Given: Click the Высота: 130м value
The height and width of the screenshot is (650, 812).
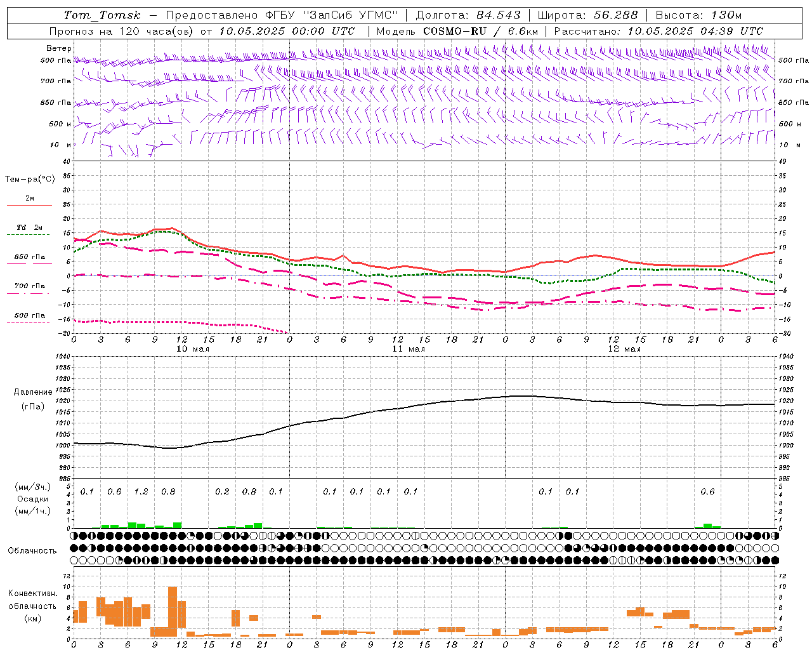Looking at the screenshot, I should click(x=698, y=15).
